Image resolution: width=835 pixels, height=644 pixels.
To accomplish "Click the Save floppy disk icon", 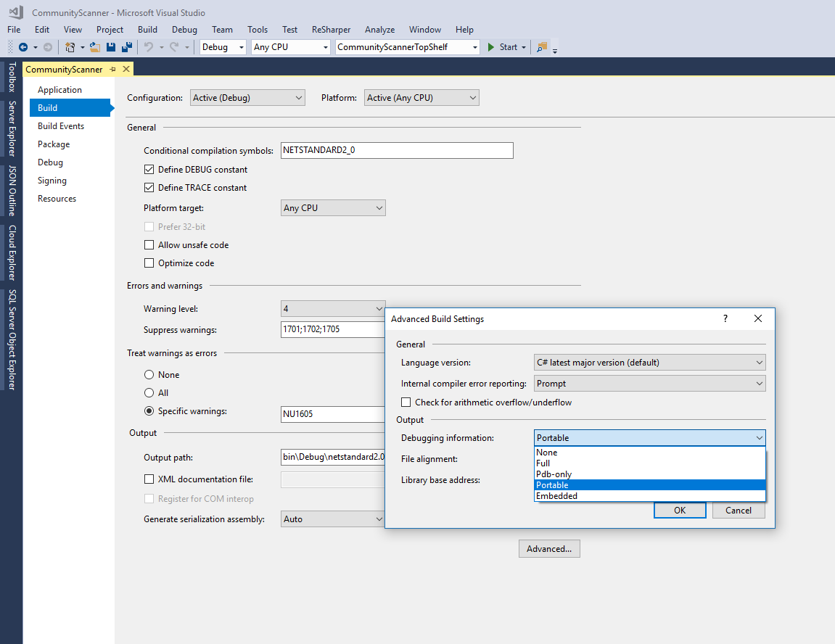I will (x=111, y=47).
